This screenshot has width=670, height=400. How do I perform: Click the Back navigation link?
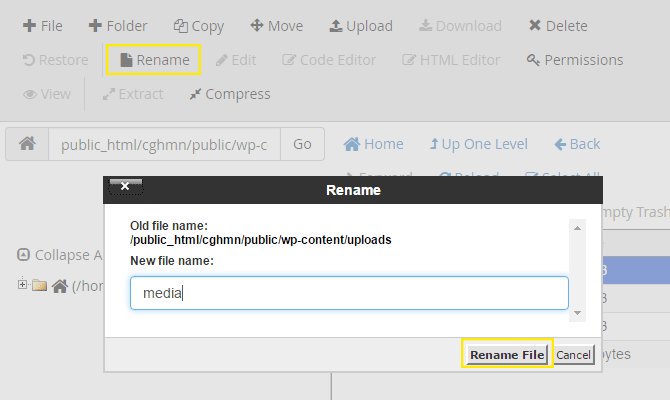pos(577,144)
